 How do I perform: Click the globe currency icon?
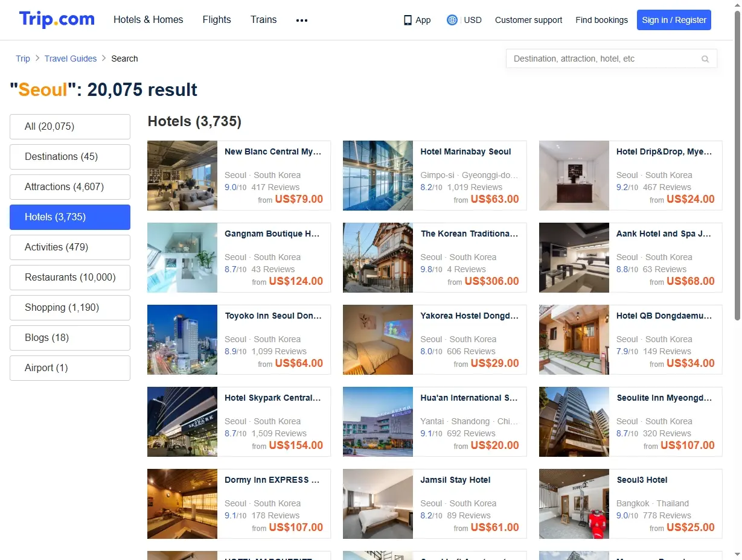452,20
